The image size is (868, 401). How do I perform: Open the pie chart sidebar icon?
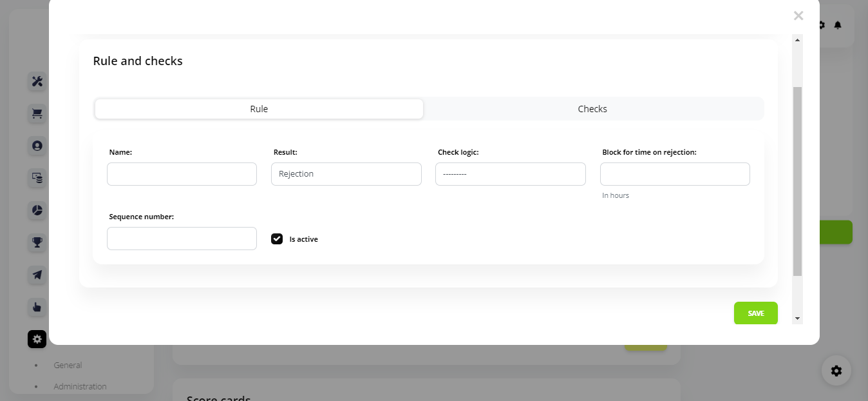[37, 210]
